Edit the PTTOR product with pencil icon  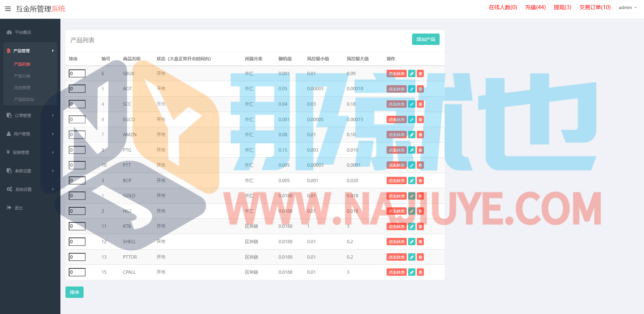[x=411, y=257]
